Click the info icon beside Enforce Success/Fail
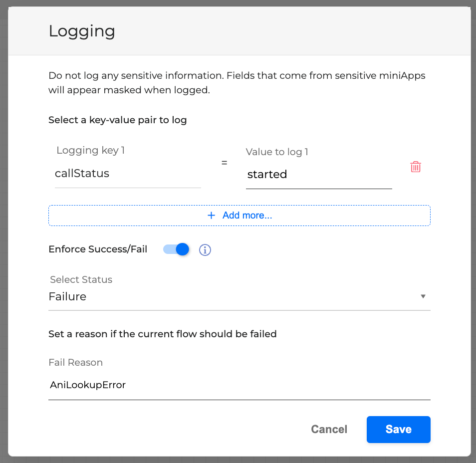Image resolution: width=476 pixels, height=463 pixels. click(205, 250)
